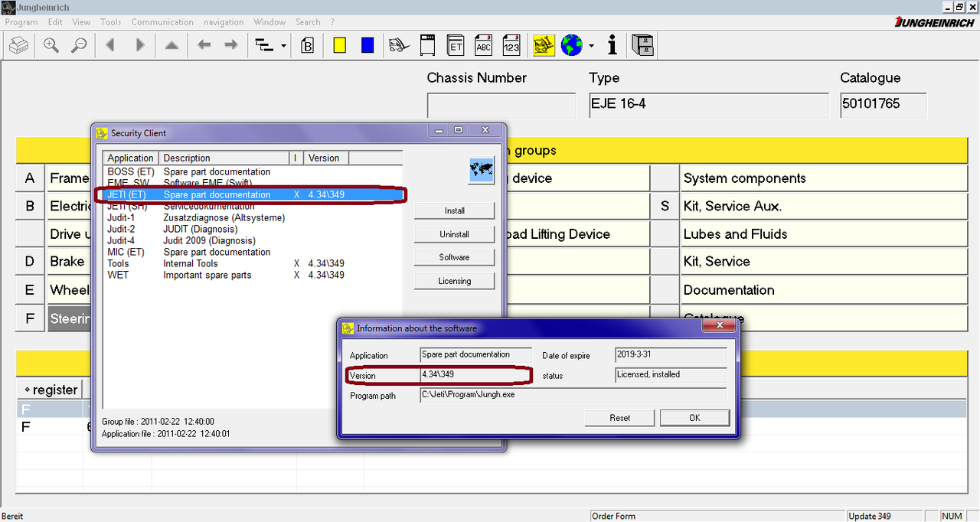Open the Tools menu
Viewport: 980px width, 522px height.
111,22
